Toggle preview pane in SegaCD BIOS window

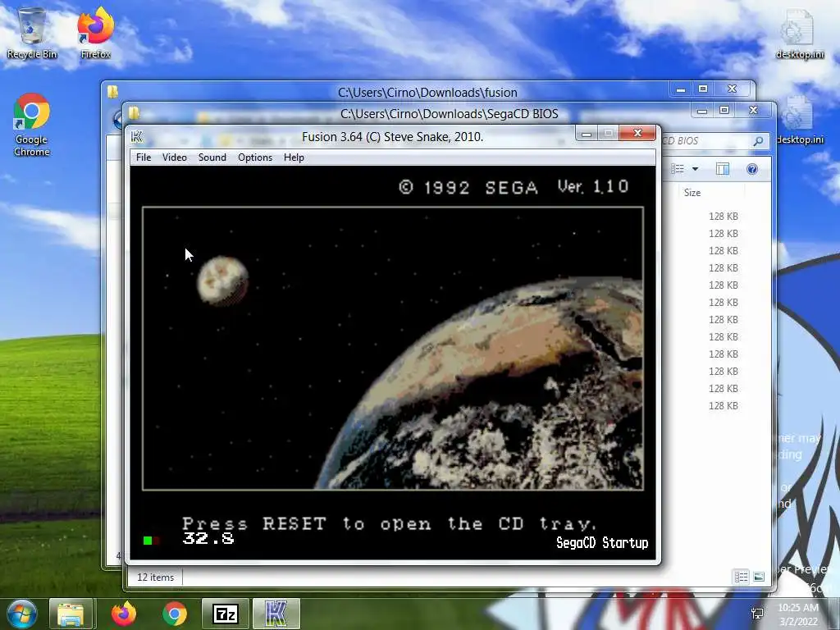[722, 169]
